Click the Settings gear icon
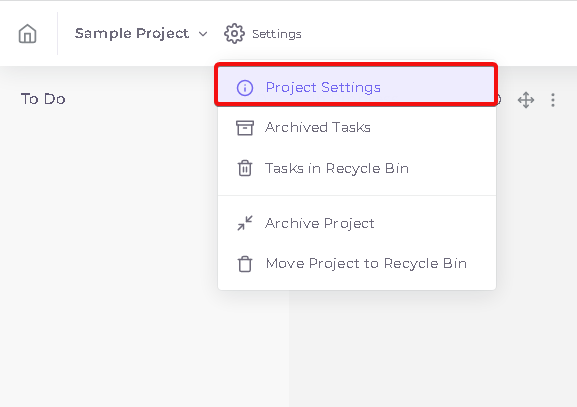This screenshot has width=577, height=407. 234,34
